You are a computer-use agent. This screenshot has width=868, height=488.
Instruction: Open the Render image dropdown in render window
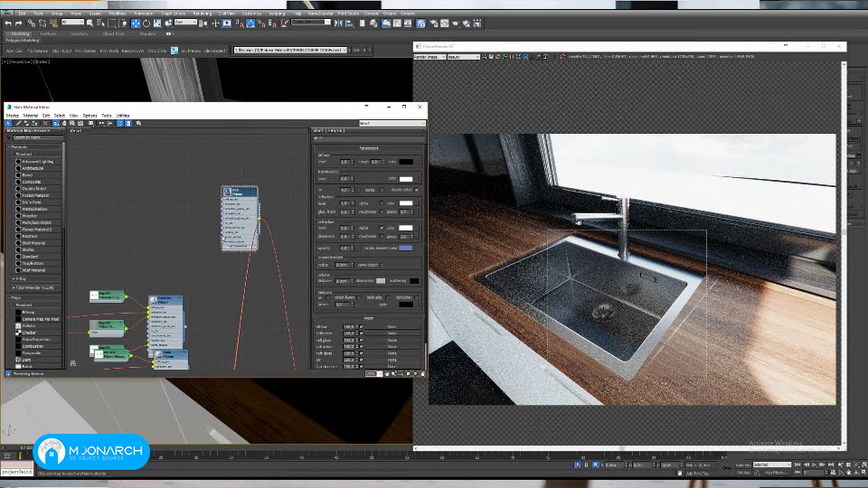click(430, 56)
